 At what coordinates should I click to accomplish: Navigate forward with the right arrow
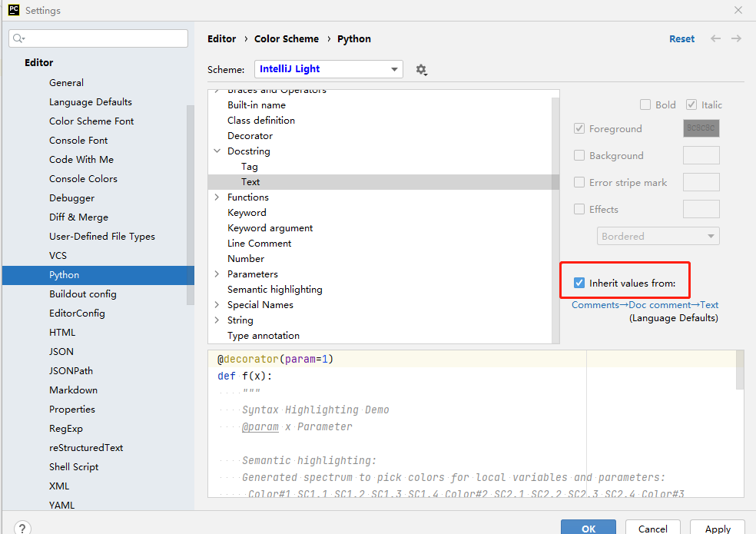point(736,38)
